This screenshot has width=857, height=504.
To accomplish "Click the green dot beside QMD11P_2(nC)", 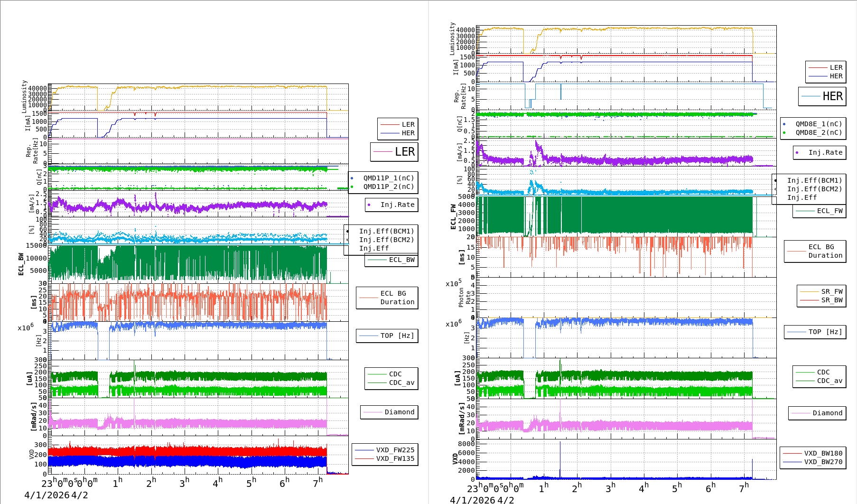I will coord(352,187).
